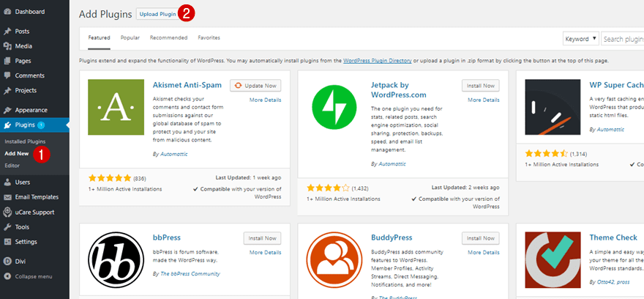Click Jetpack's 'Last Updated: 2 weeks ago' text
The width and height of the screenshot is (644, 299).
click(x=465, y=187)
